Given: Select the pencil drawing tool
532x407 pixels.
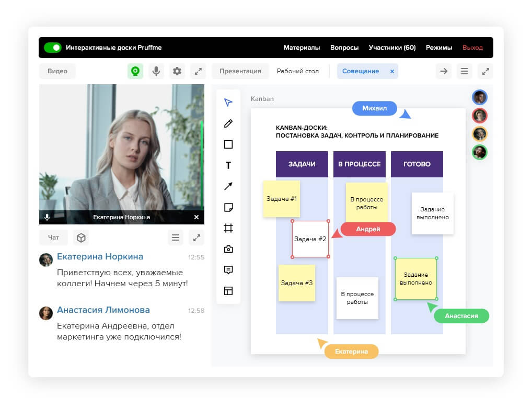Looking at the screenshot, I should (228, 123).
